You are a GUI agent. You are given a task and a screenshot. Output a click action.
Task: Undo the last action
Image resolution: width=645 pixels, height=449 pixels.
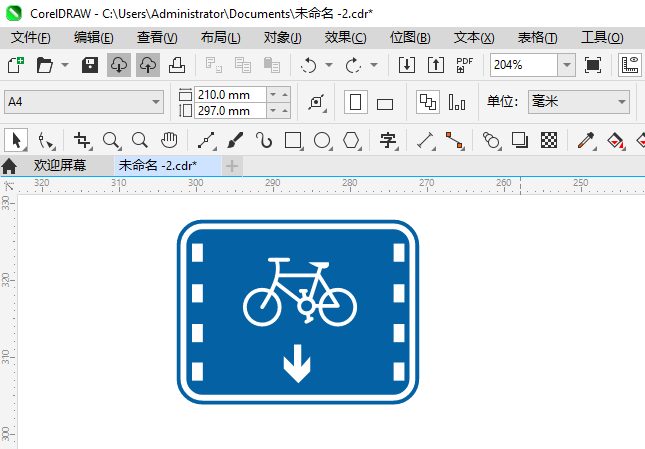tap(309, 65)
